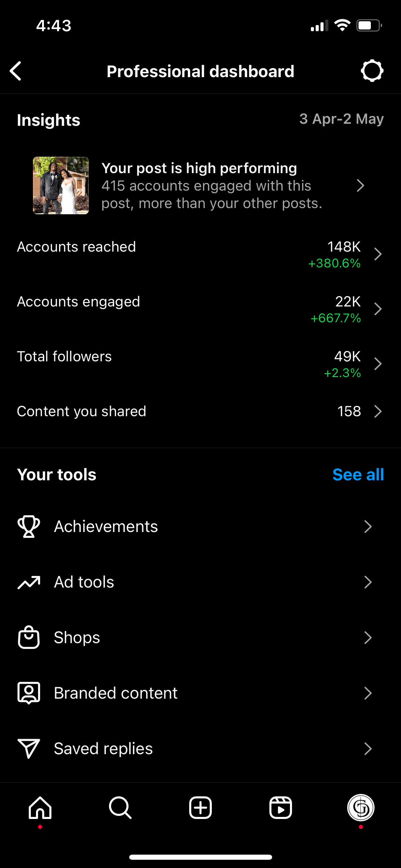The height and width of the screenshot is (868, 401).
Task: Tap the Shops bag icon
Action: (29, 638)
